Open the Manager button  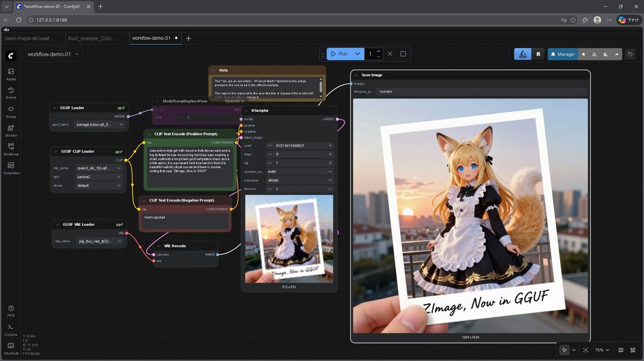563,54
